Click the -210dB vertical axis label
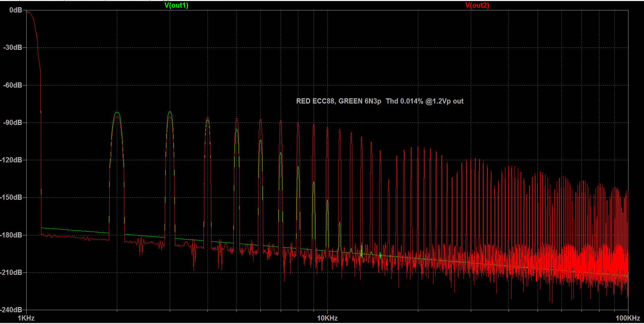 pos(11,272)
